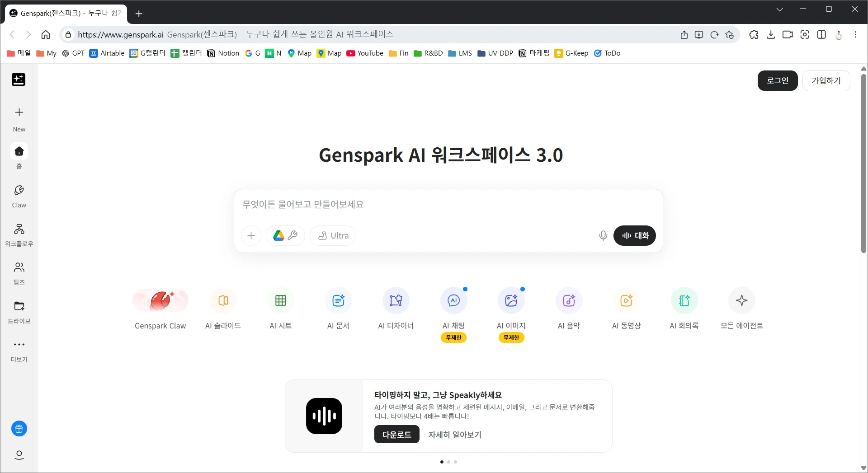Open the AI 회의록 agent

coord(684,309)
